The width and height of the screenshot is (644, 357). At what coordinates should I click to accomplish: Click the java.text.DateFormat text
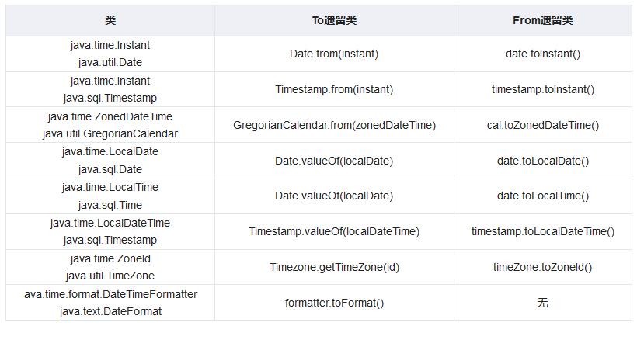110,311
